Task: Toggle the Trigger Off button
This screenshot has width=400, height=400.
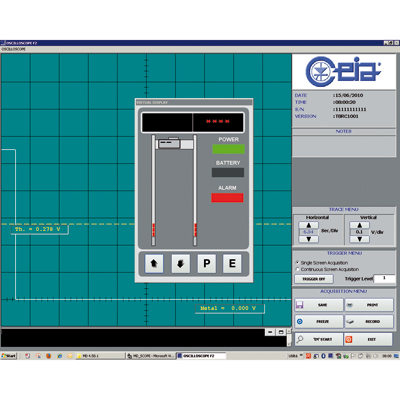Action: coord(314,279)
